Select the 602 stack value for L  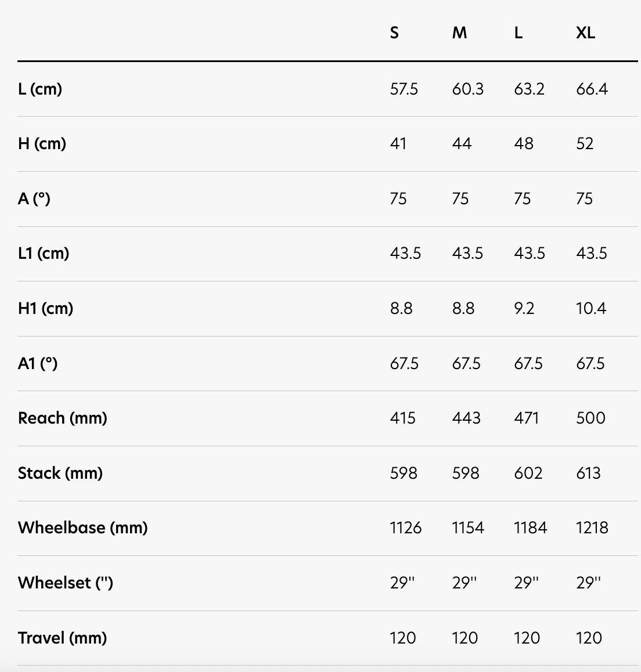pyautogui.click(x=528, y=474)
